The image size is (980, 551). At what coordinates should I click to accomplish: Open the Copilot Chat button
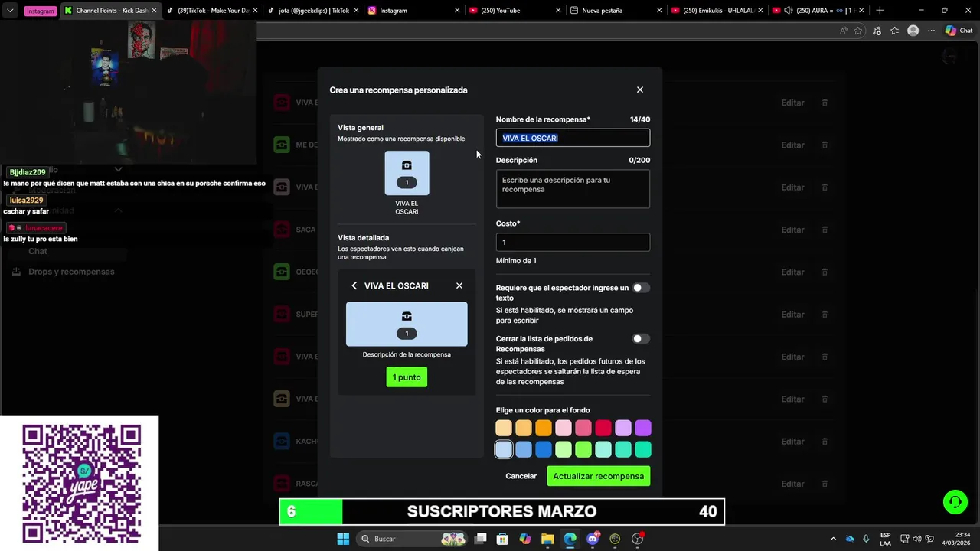(959, 31)
